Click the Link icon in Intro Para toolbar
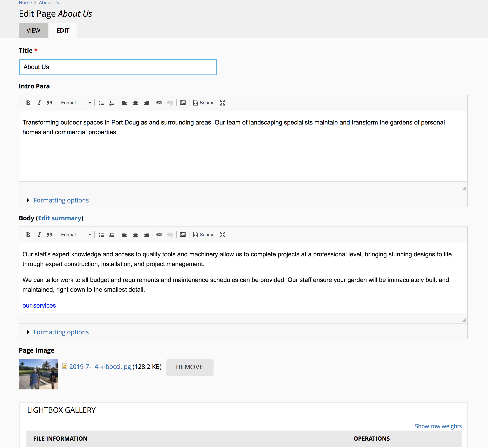488x448 pixels. (159, 103)
